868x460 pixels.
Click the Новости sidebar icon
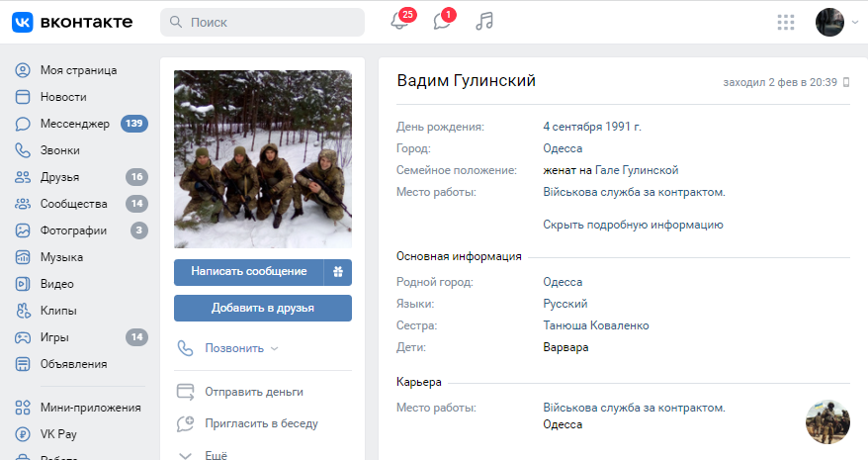[23, 97]
